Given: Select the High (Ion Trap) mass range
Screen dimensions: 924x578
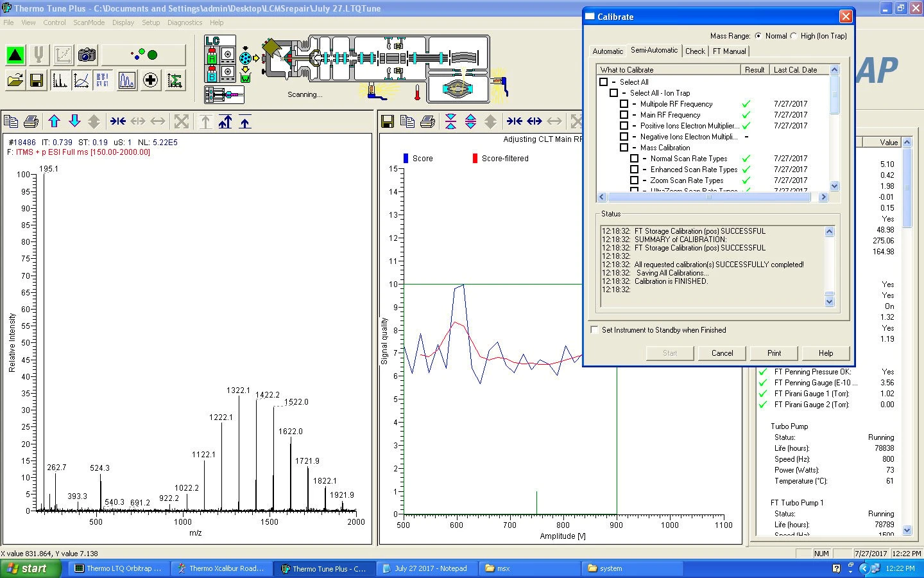Looking at the screenshot, I should click(794, 36).
